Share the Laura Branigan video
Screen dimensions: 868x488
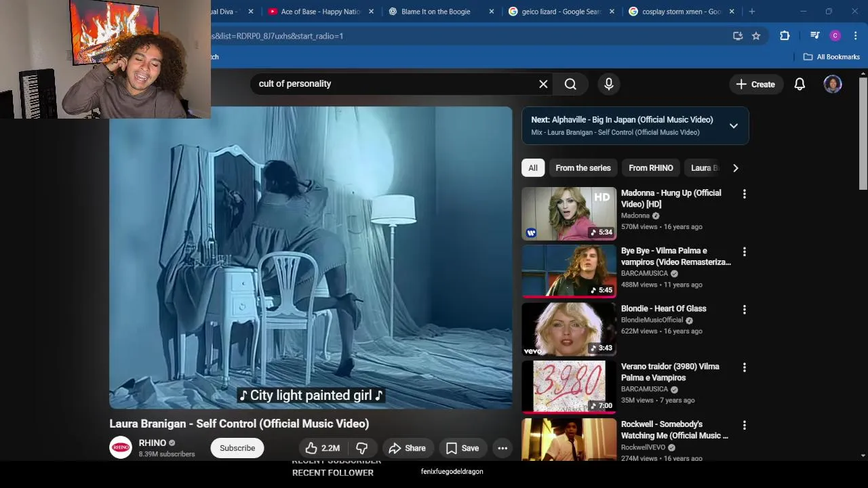point(407,448)
